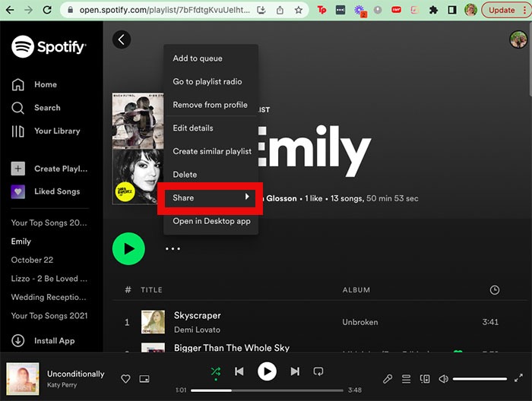Choose Remove from profile
This screenshot has height=401, width=532.
pyautogui.click(x=211, y=105)
